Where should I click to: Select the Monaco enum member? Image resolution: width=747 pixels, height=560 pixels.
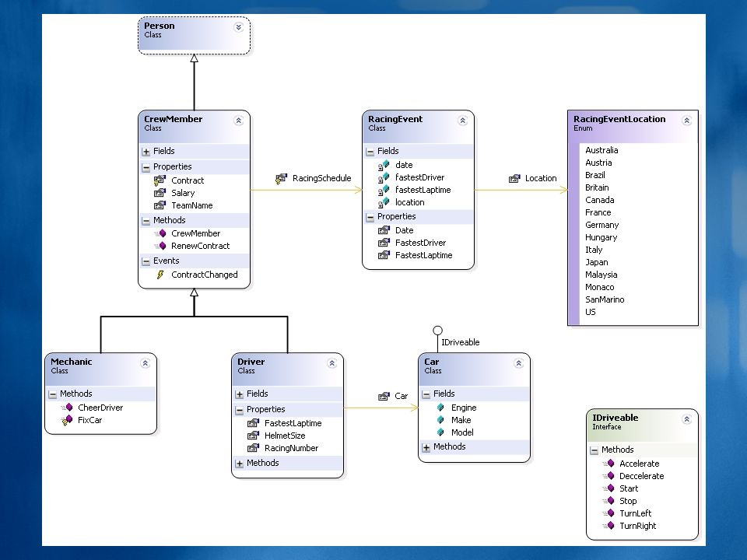pos(599,287)
